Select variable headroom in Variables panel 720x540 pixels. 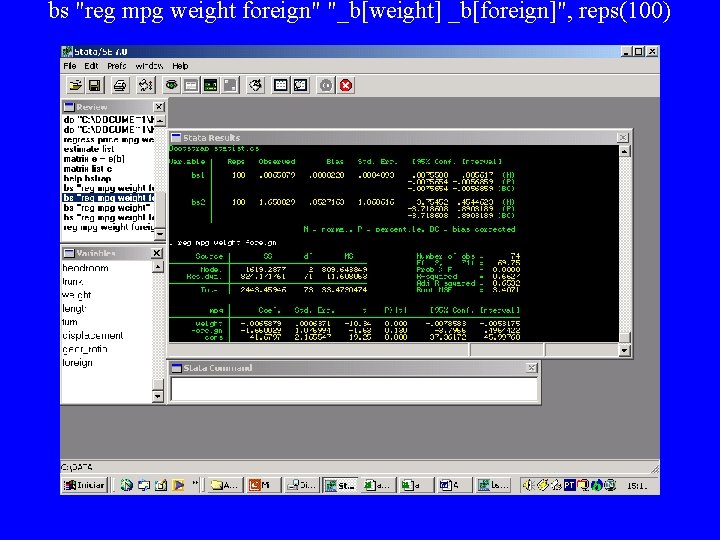[x=85, y=268]
